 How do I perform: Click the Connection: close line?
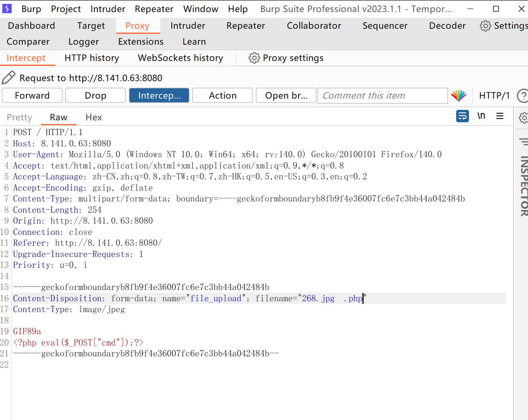(x=53, y=232)
